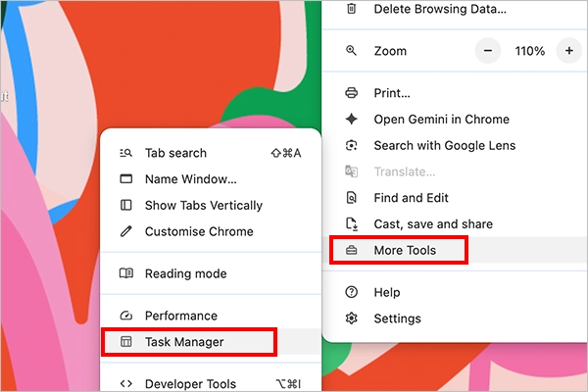This screenshot has height=392, width=588.
Task: Click the Task Manager table icon
Action: coord(125,342)
